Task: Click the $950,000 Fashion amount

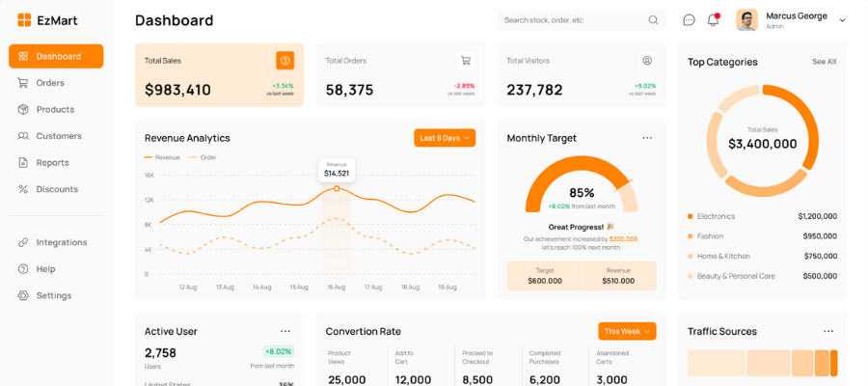Action: tap(820, 236)
